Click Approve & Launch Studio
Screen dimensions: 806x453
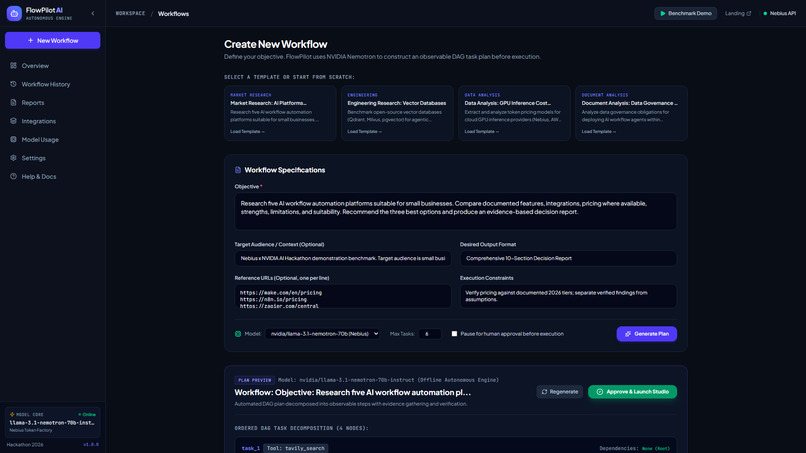(632, 392)
